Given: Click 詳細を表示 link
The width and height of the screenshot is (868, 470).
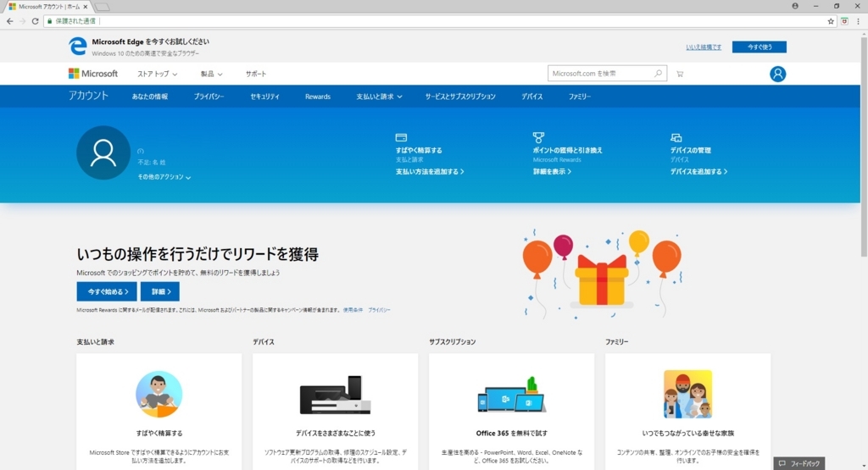Looking at the screenshot, I should point(552,172).
